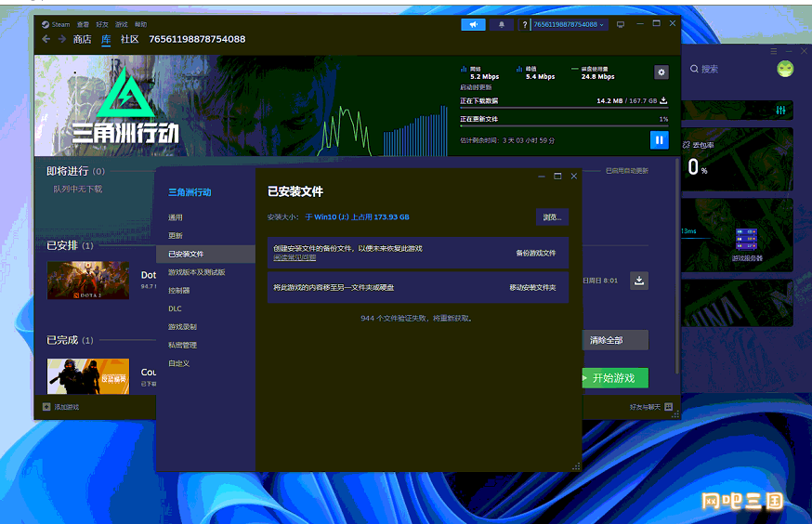This screenshot has height=524, width=812.
Task: Click the announcements megaphone button
Action: point(473,24)
